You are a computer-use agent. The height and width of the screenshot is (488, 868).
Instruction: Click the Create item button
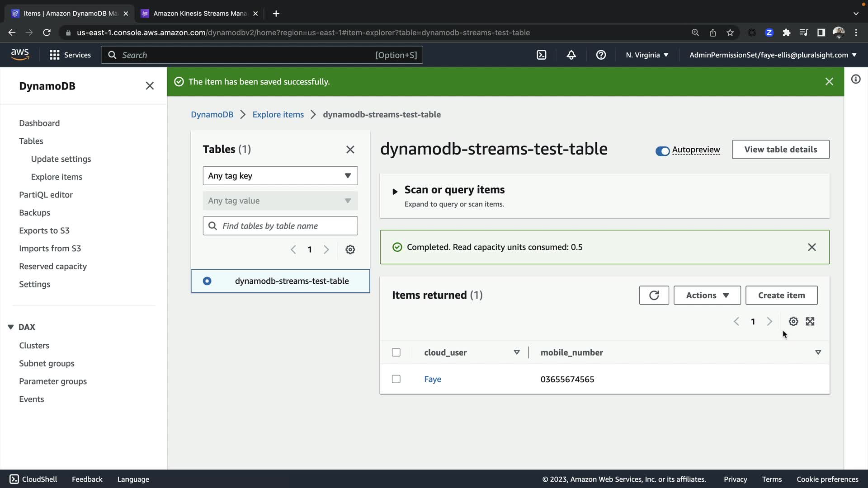pos(781,295)
